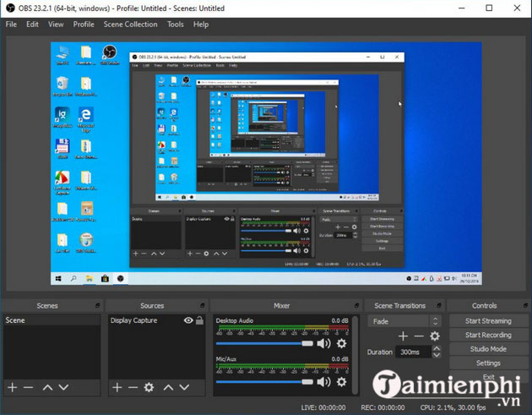Open the Tools menu
Viewport: 532px width, 415px height.
tap(176, 25)
